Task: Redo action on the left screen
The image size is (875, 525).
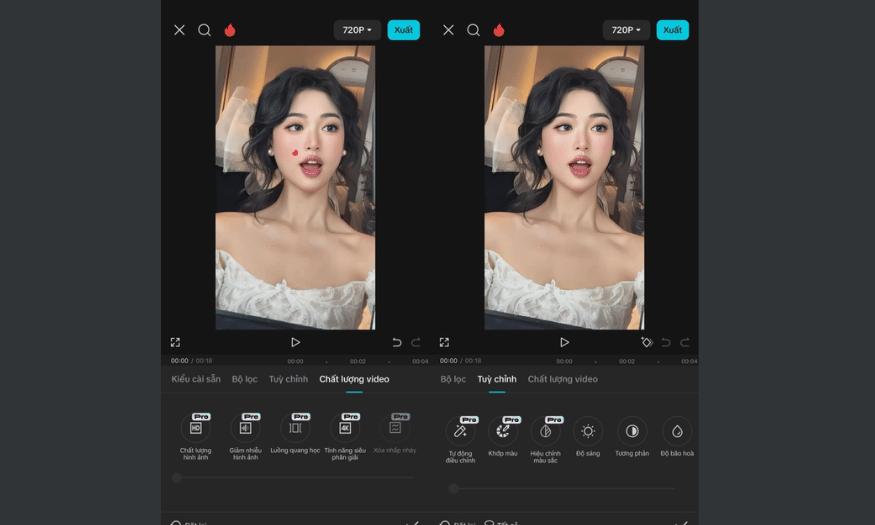Action: click(x=416, y=342)
